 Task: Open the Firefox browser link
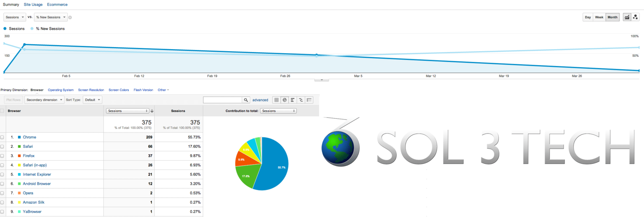29,156
